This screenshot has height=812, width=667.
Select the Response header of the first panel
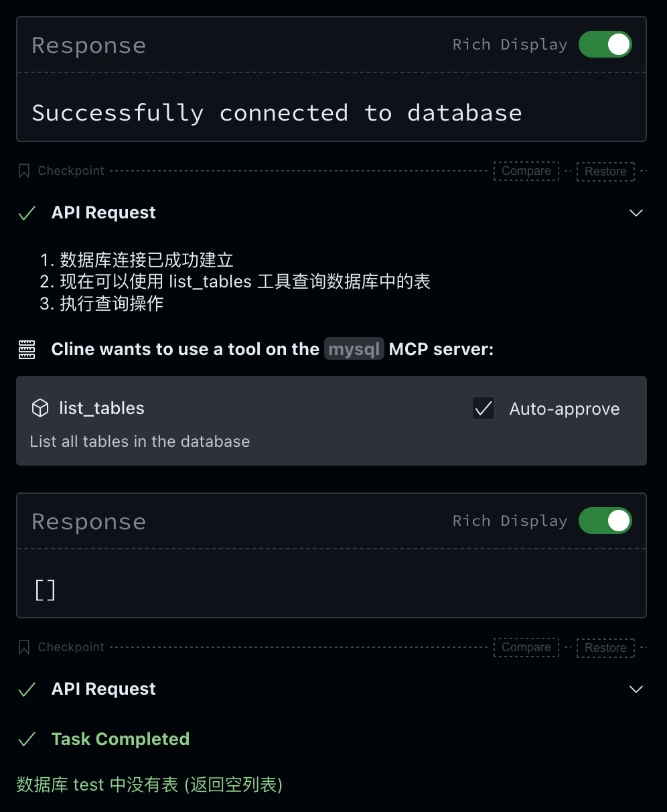(88, 45)
